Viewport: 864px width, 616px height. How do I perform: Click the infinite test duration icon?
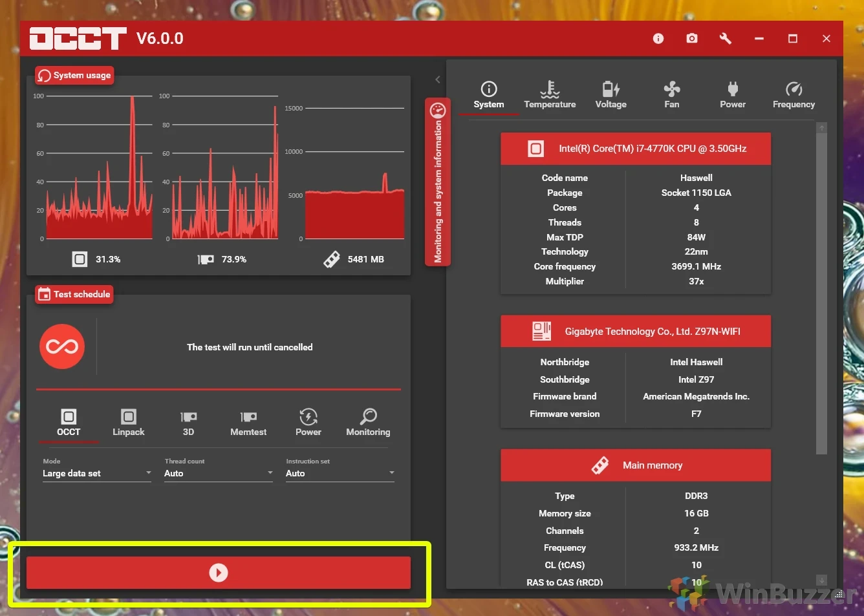pos(62,346)
